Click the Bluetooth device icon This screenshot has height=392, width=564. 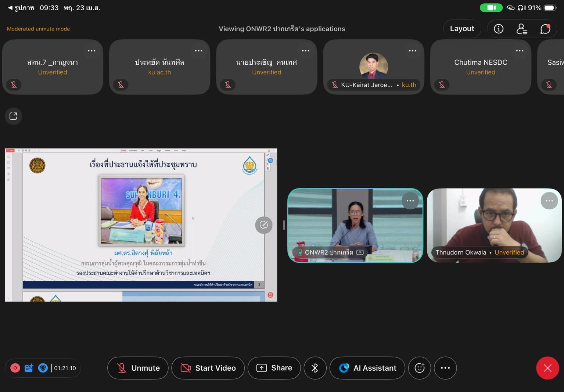[315, 368]
